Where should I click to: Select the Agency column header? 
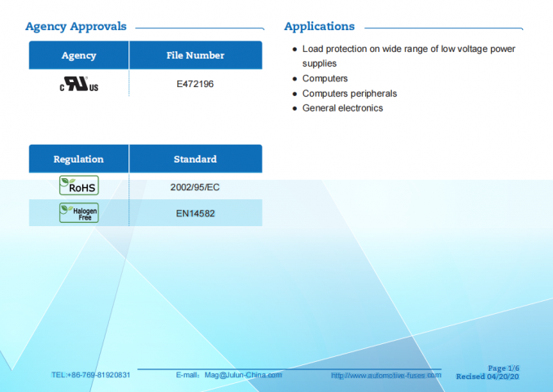click(79, 55)
